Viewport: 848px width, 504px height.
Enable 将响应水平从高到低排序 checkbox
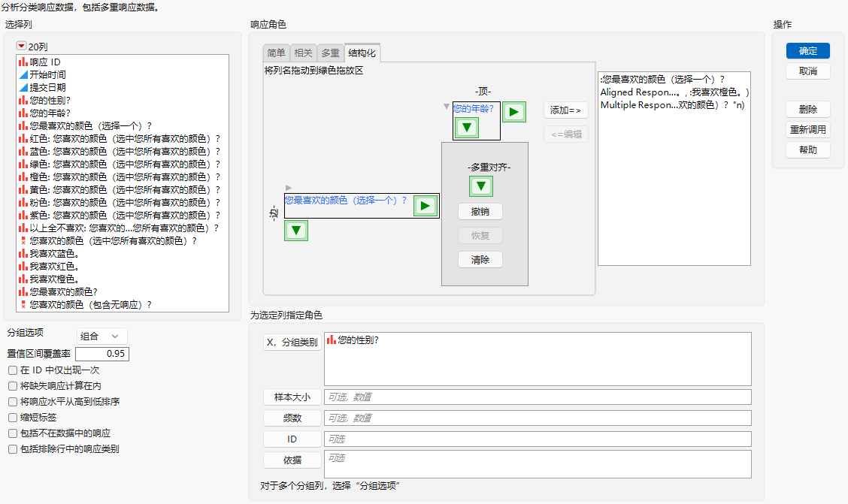(13, 402)
